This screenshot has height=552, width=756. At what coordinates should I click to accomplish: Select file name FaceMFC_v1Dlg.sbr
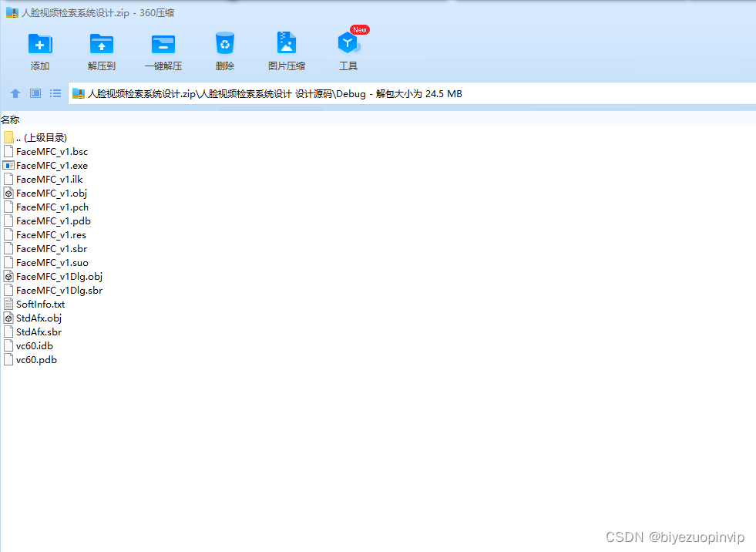59,291
